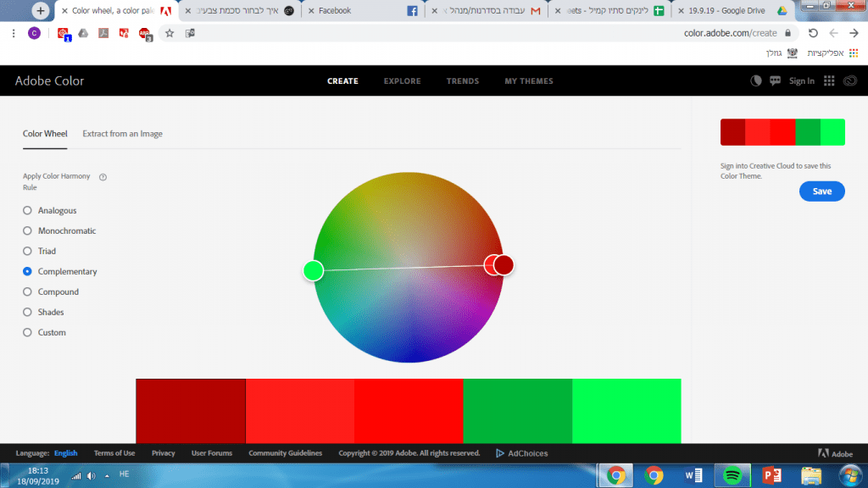
Task: Open the TRENDS navigation item
Action: click(x=463, y=80)
